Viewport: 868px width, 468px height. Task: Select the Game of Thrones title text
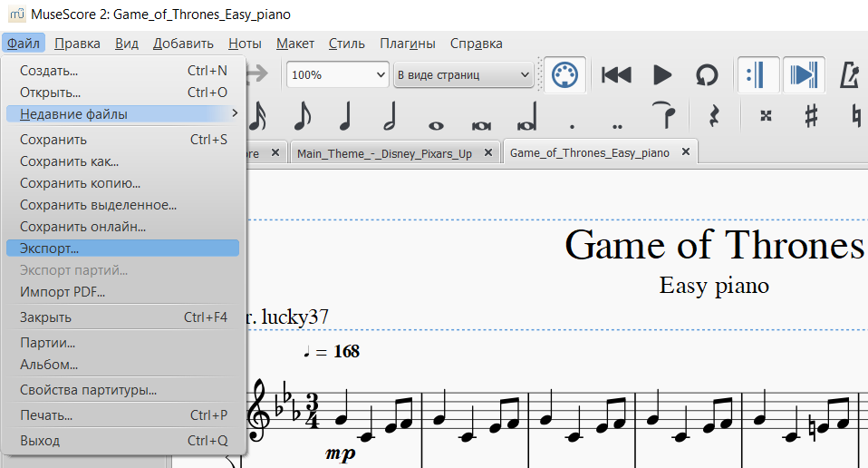[x=714, y=245]
